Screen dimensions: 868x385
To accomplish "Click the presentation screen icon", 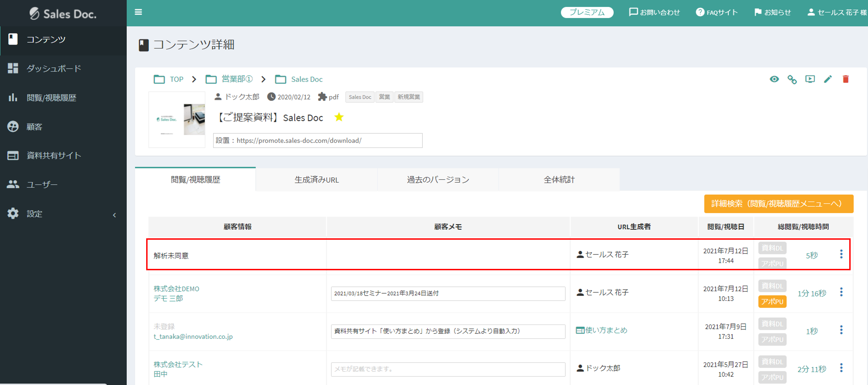I will [810, 79].
